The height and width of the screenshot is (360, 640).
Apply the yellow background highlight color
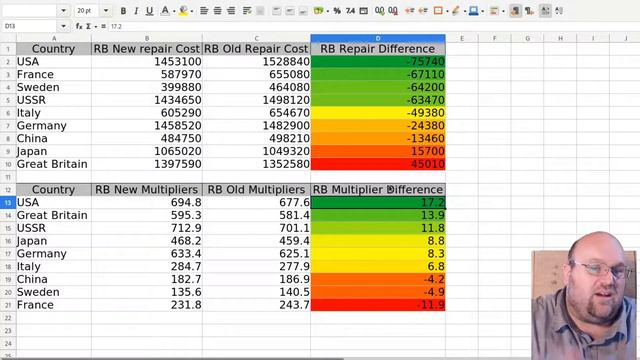[183, 11]
